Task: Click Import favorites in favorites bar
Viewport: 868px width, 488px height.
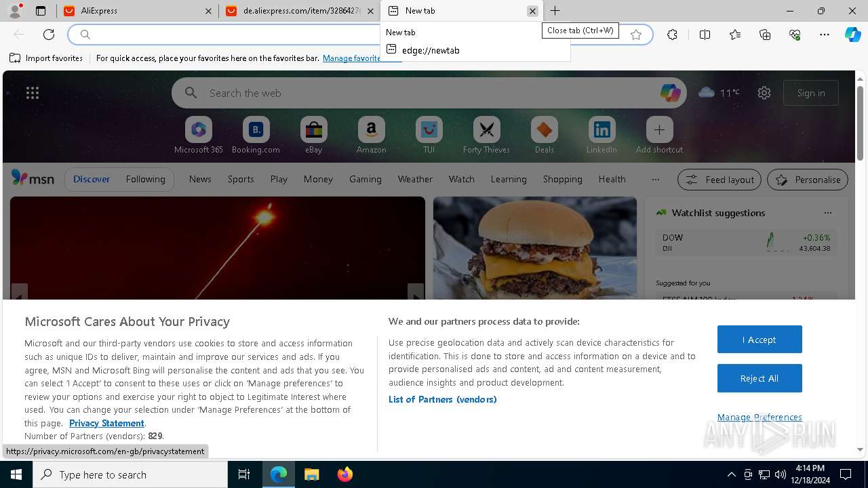Action: (46, 58)
